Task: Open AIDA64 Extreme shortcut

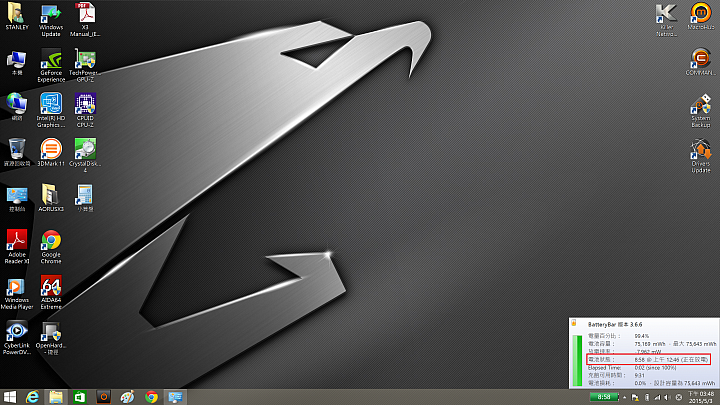Action: click(51, 292)
